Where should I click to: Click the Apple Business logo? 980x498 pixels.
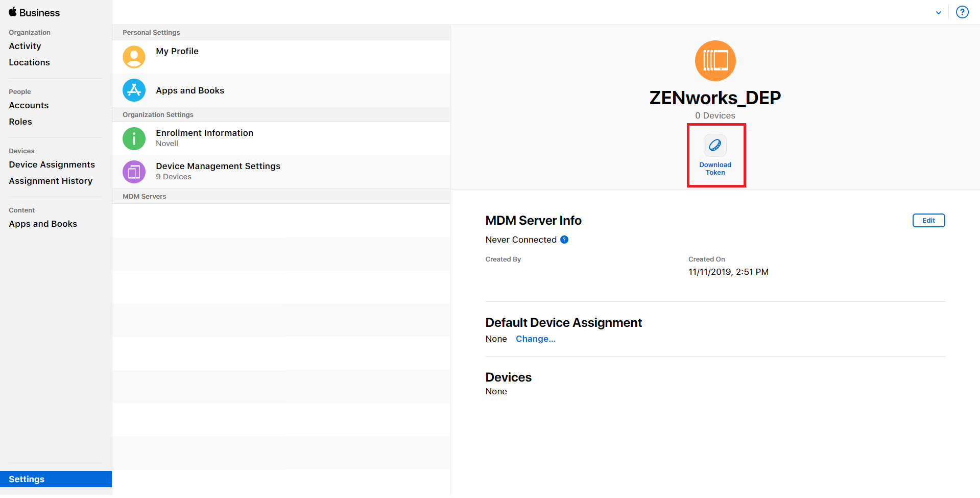point(34,13)
